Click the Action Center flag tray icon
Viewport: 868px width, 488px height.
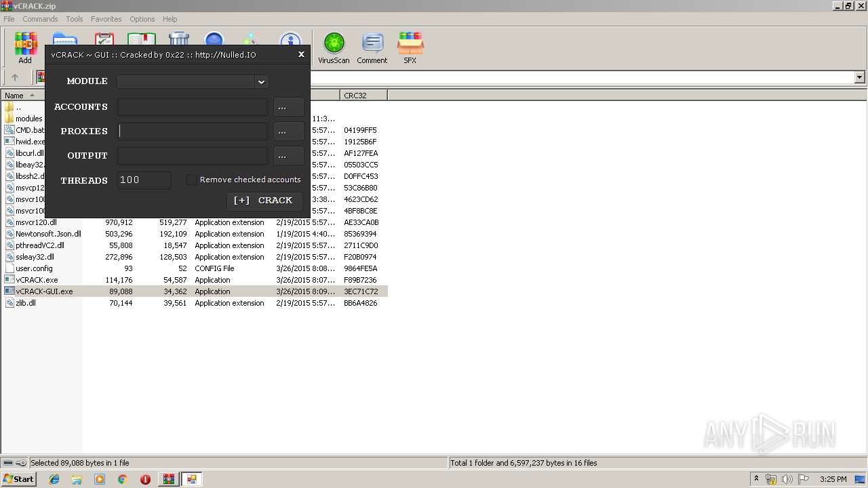804,479
